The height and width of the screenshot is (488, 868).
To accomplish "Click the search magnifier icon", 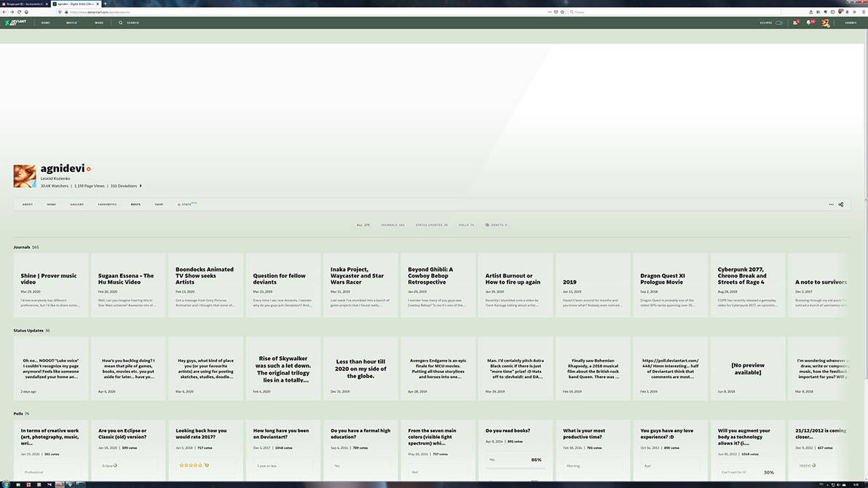I will click(121, 23).
